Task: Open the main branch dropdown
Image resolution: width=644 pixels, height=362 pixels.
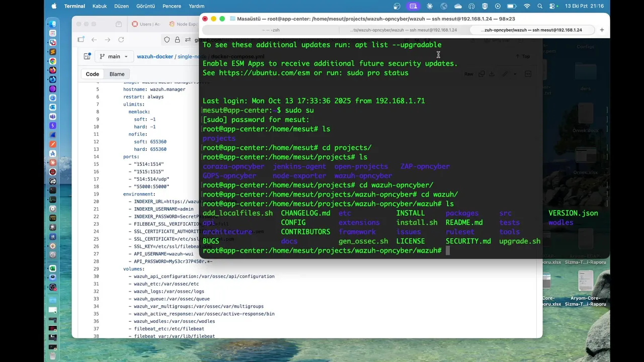Action: coord(114,56)
